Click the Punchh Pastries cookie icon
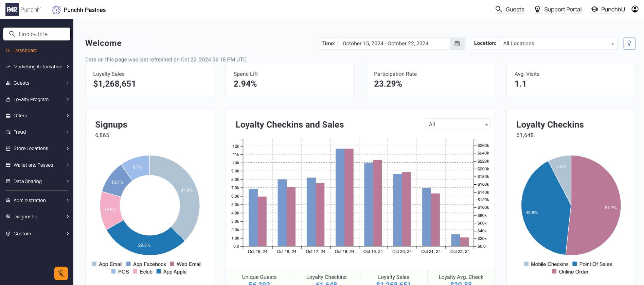Image resolution: width=644 pixels, height=285 pixels. tap(56, 10)
